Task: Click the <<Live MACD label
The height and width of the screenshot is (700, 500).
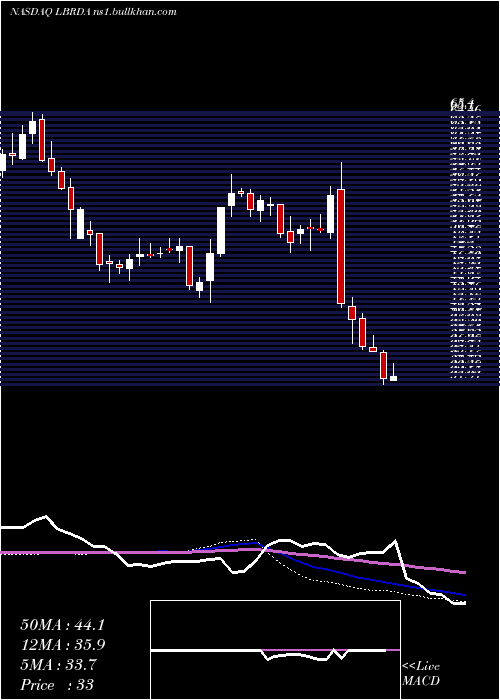Action: pos(421,674)
